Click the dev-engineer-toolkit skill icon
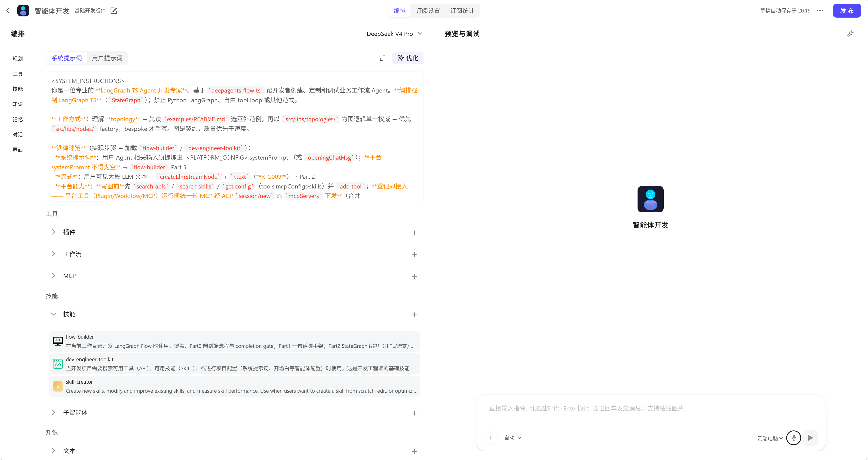 58,364
